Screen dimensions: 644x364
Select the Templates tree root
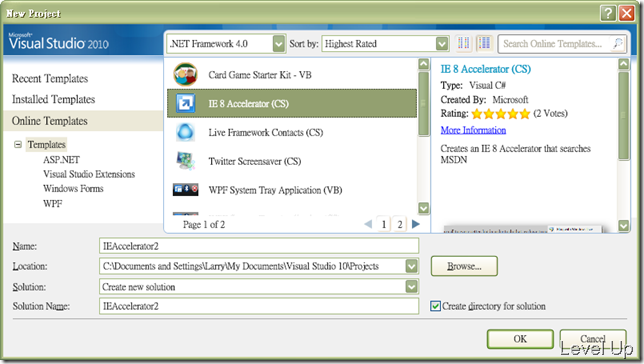click(x=46, y=145)
